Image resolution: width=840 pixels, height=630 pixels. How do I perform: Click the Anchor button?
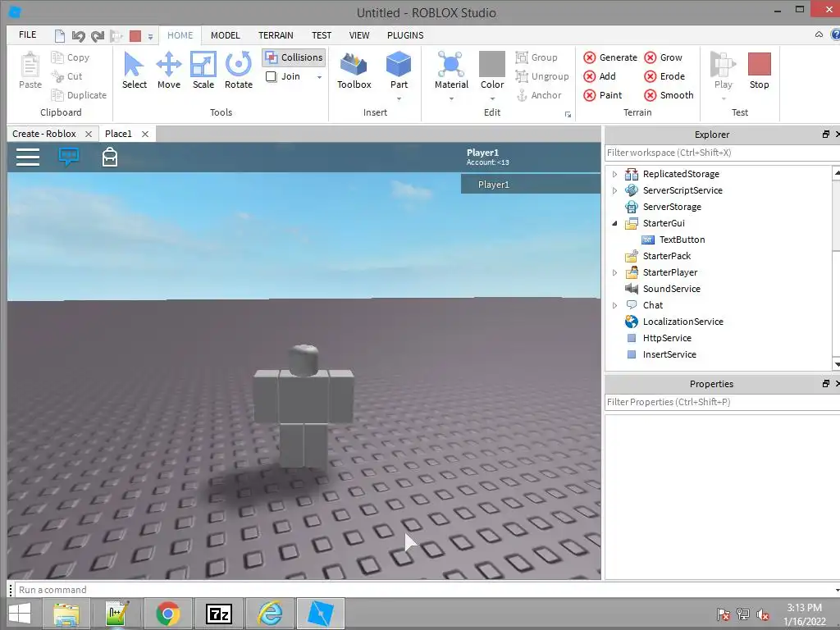pos(539,95)
